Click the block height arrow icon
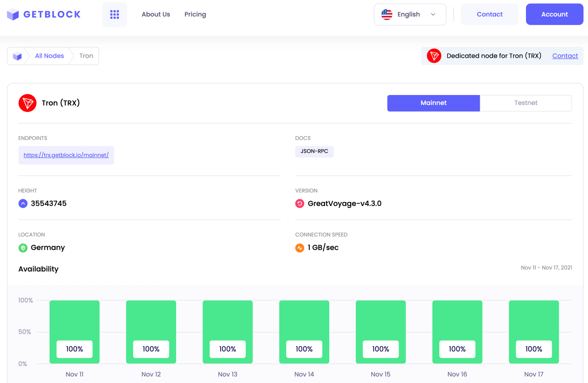Viewport: 588px width, 383px height. [23, 203]
